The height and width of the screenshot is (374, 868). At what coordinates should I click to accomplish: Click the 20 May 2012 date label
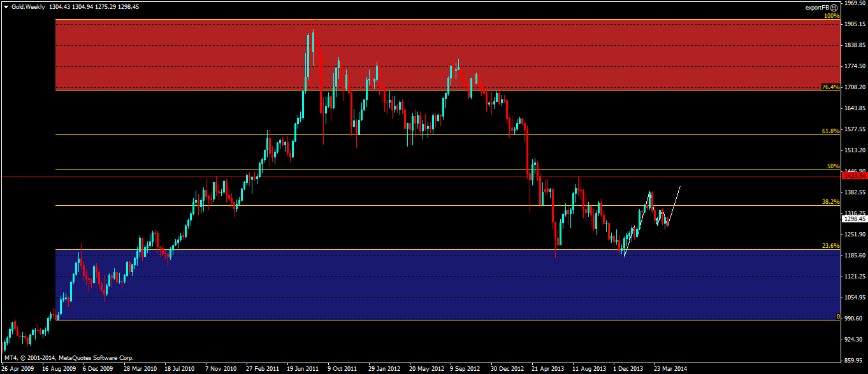click(x=426, y=369)
